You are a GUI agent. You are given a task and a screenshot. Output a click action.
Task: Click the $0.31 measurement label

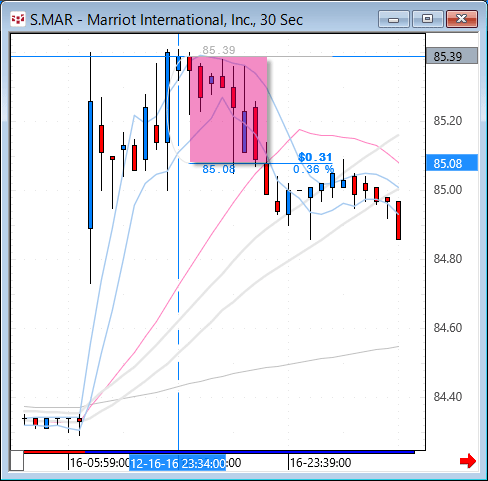pyautogui.click(x=315, y=157)
